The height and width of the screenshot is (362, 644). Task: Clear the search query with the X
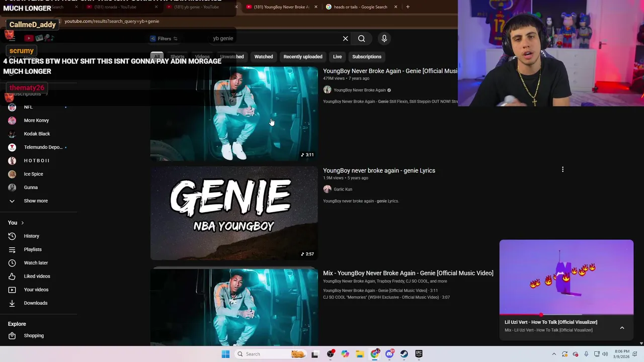tap(345, 38)
